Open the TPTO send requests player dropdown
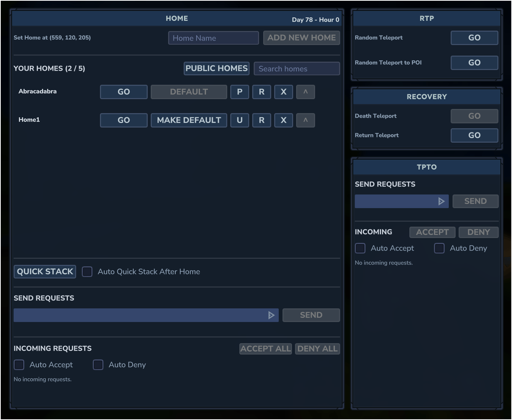Screen dimensions: 512x420 tap(401, 201)
